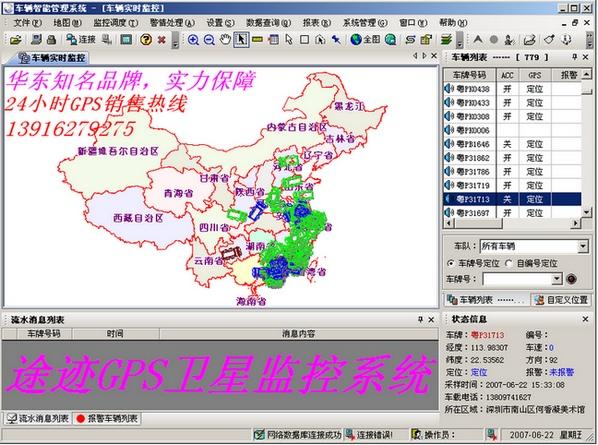Click the open folder toolbar icon
The height and width of the screenshot is (445, 598).
(16, 39)
